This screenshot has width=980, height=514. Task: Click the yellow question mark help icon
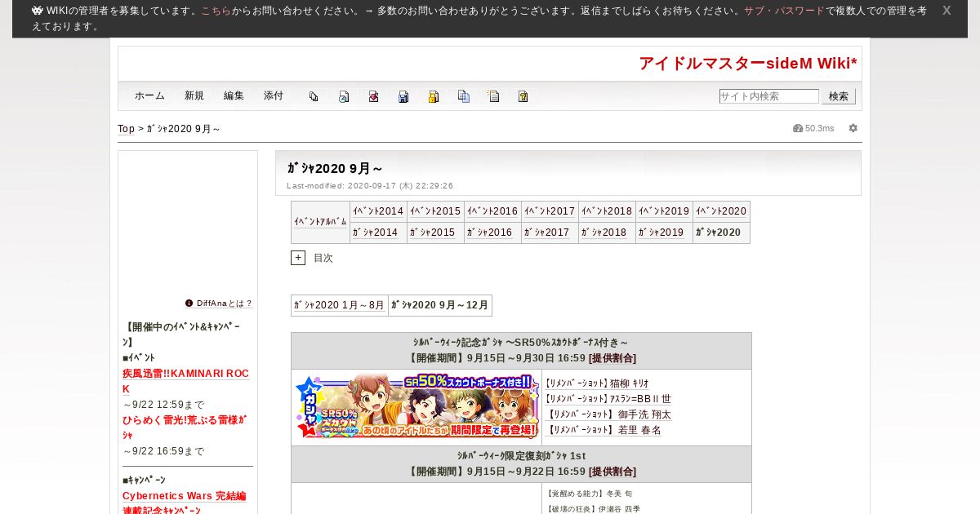point(523,96)
